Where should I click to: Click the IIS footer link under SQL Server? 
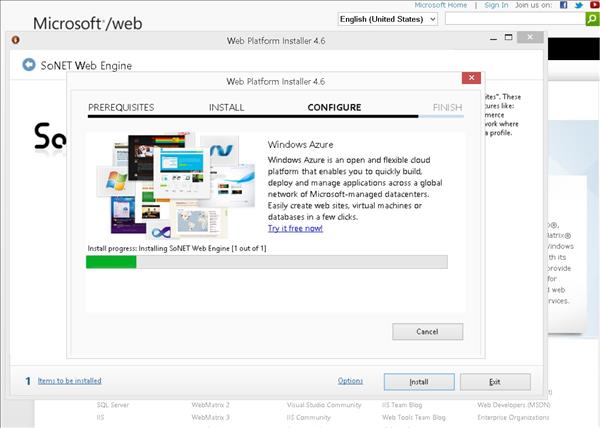point(100,417)
